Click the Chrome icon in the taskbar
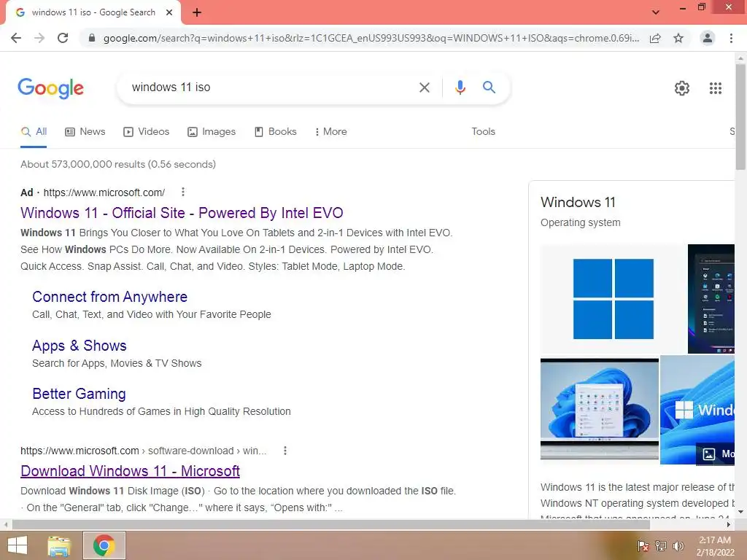The image size is (747, 560). [x=104, y=545]
